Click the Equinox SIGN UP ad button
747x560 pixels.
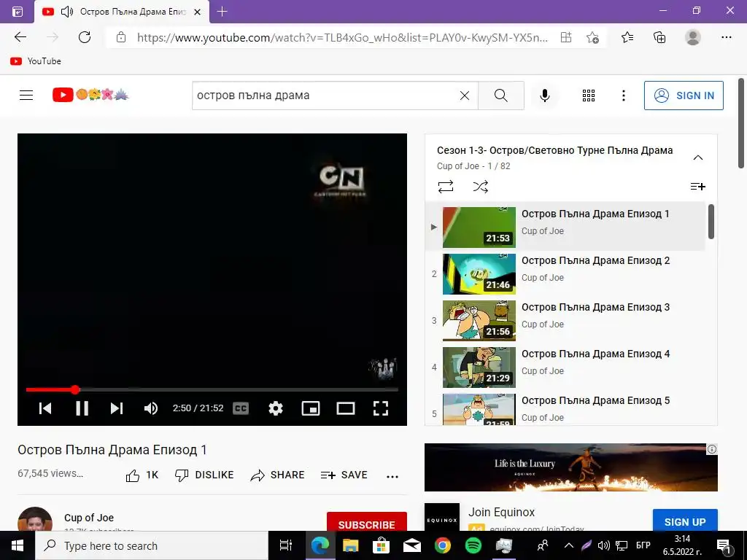click(684, 520)
